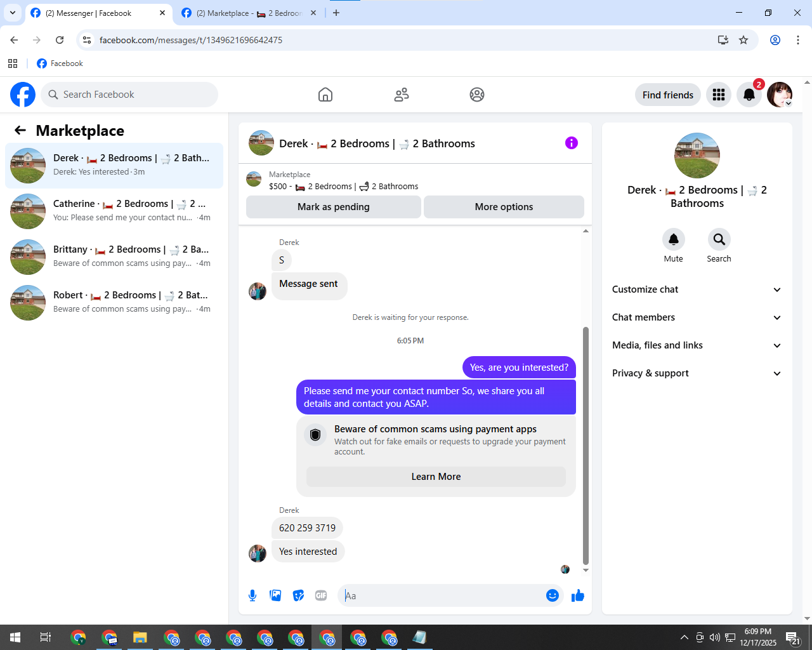The image size is (812, 650).
Task: Open Chrome three-dot menu
Action: point(798,40)
